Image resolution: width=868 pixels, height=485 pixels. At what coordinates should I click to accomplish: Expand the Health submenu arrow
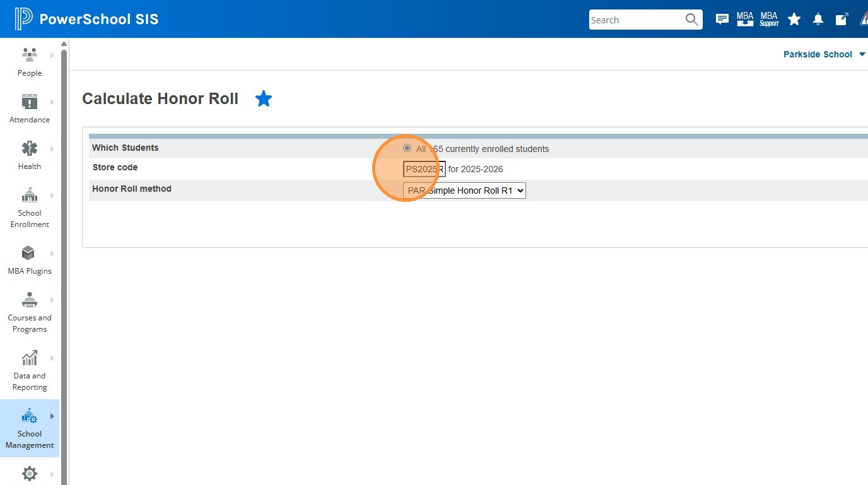pyautogui.click(x=52, y=148)
